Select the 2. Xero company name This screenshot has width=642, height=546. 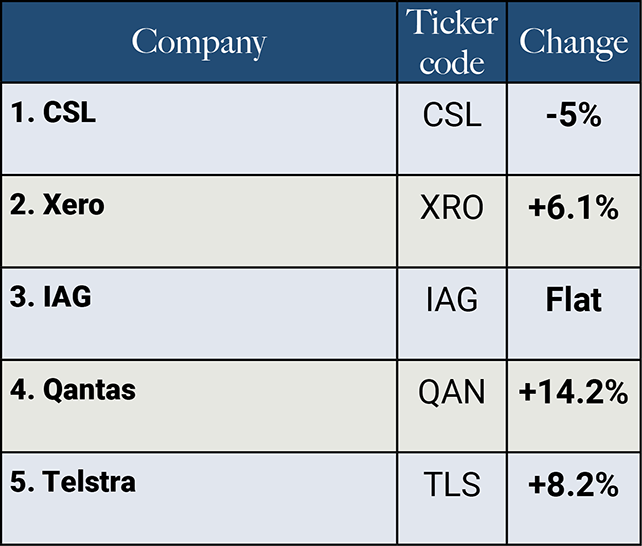click(x=60, y=205)
